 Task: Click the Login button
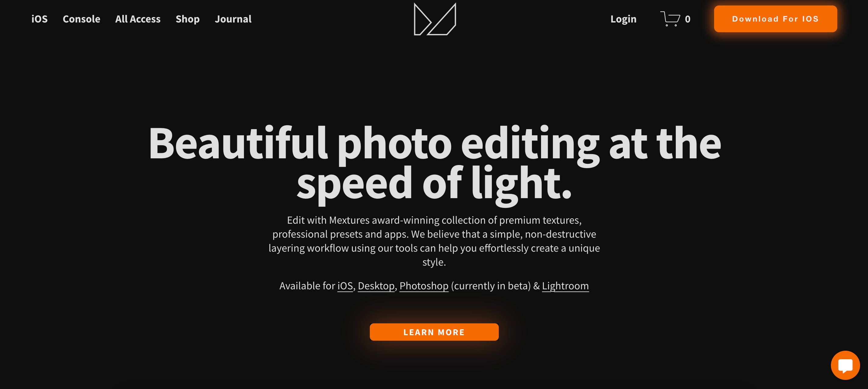click(623, 19)
